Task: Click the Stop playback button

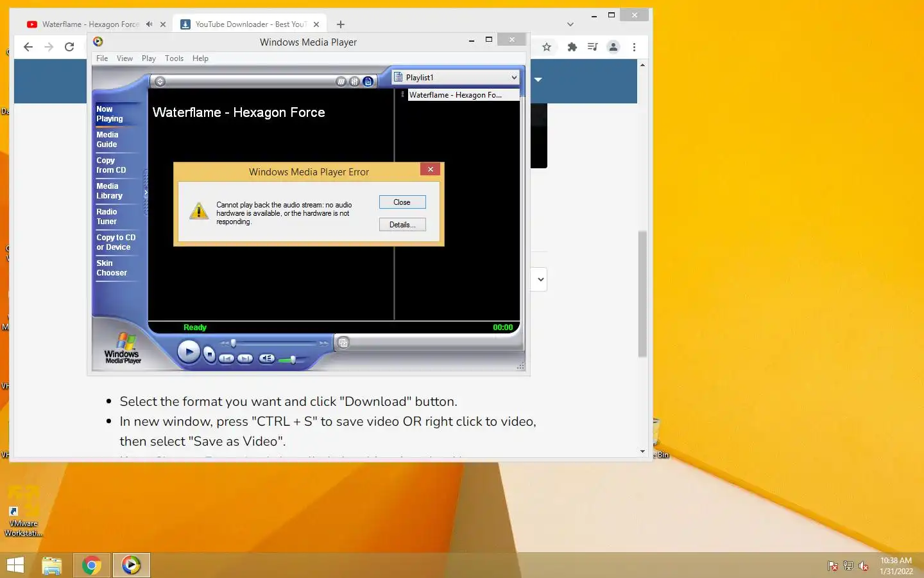Action: pos(209,354)
